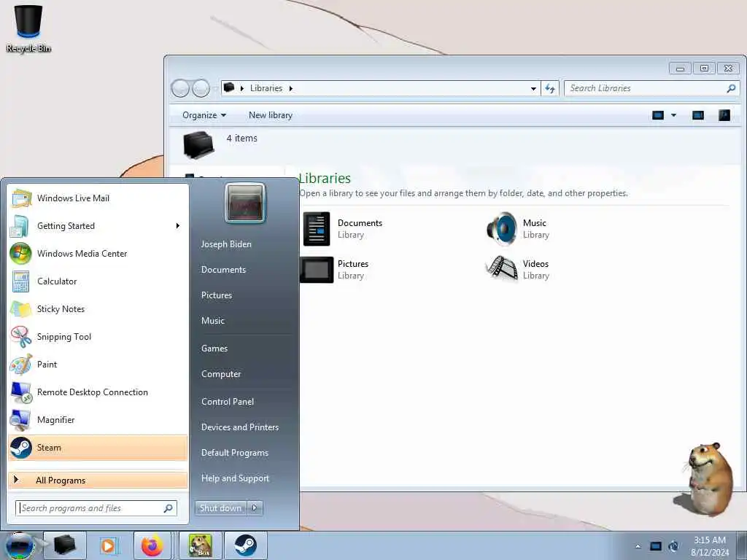747x560 pixels.
Task: Click the user account picture
Action: (x=245, y=203)
